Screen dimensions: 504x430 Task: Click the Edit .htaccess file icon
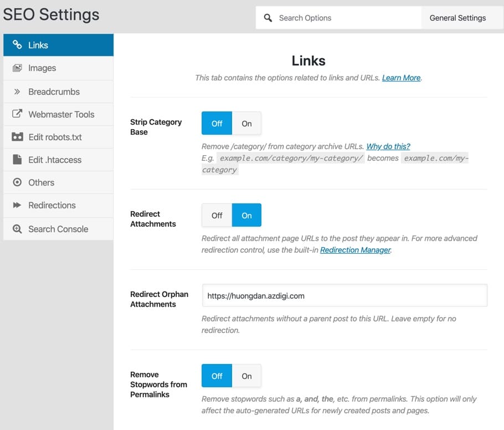pos(17,160)
